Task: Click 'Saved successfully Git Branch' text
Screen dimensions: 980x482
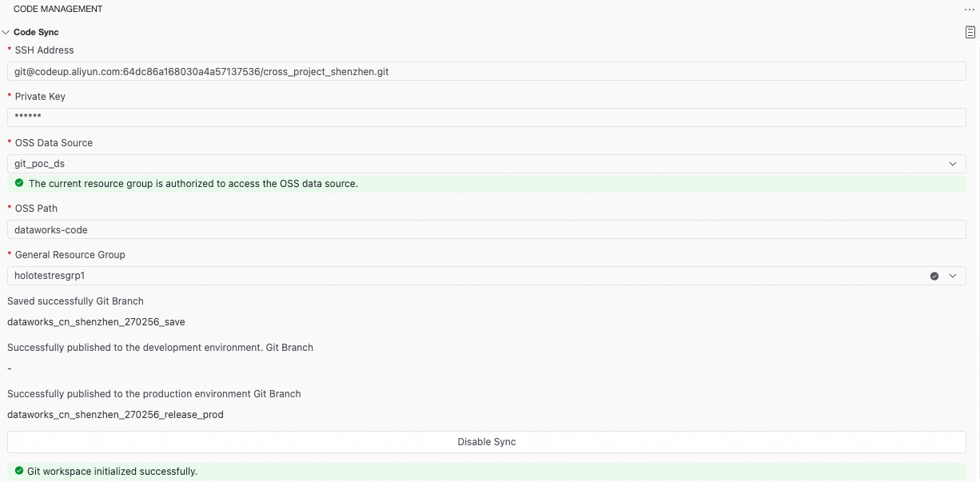Action: point(75,301)
